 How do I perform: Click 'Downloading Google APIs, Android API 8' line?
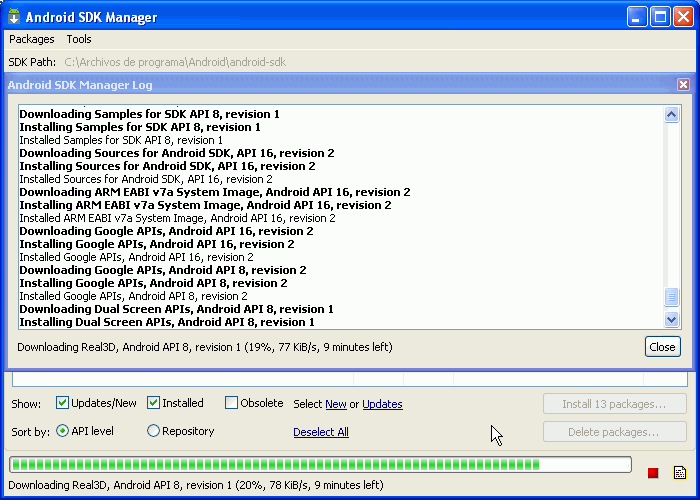pos(162,270)
